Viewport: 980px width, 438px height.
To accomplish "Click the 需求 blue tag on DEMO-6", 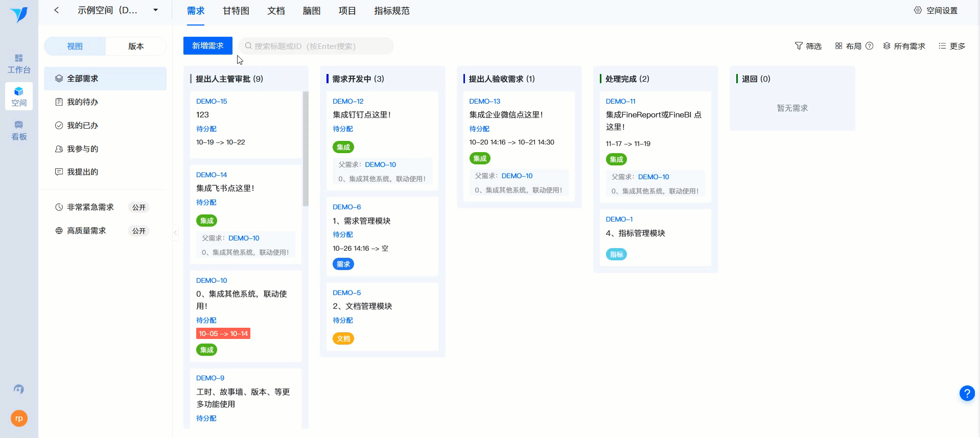I will 343,264.
